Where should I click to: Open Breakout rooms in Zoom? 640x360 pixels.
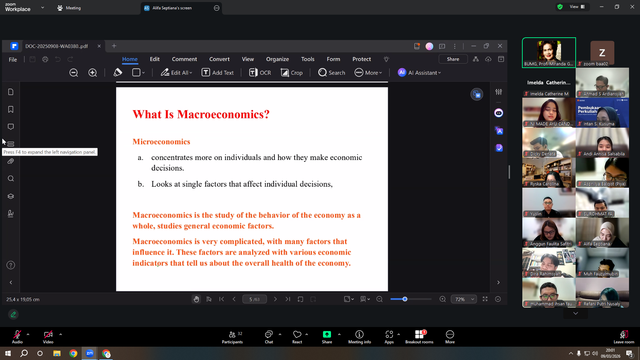coord(419,337)
